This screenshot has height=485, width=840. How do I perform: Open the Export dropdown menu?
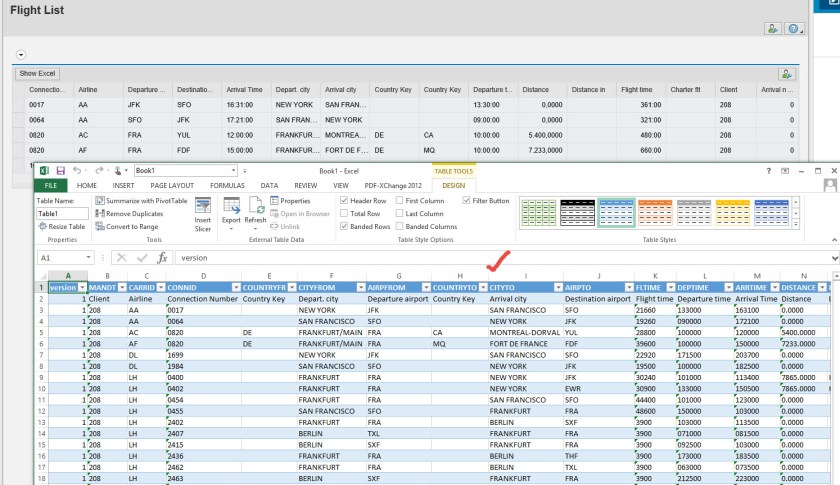pyautogui.click(x=231, y=227)
